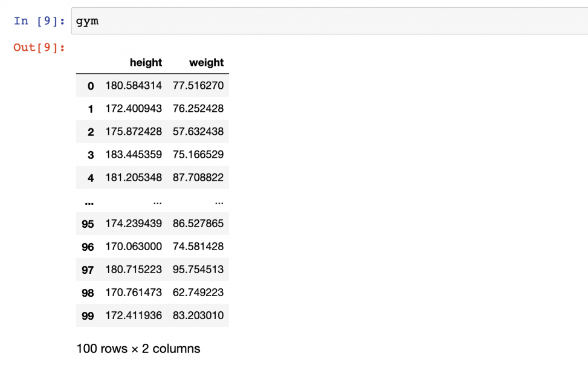Select the In [9] prompt label

coord(39,21)
